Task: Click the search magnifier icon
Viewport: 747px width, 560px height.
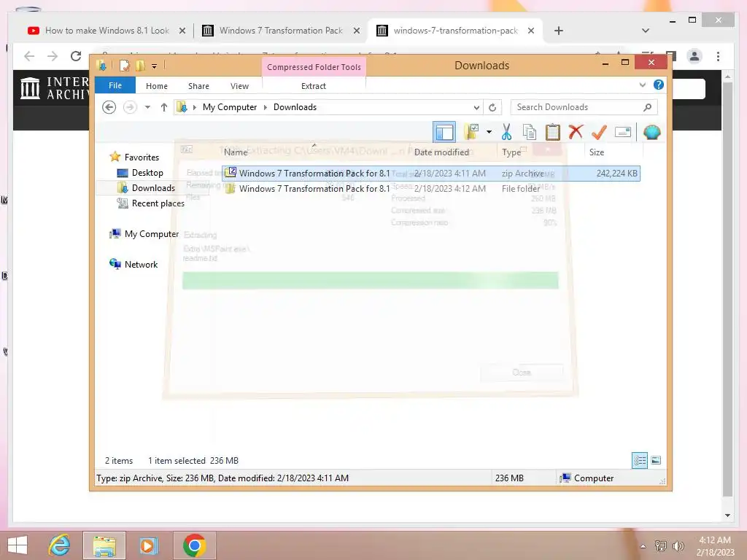Action: pos(648,107)
